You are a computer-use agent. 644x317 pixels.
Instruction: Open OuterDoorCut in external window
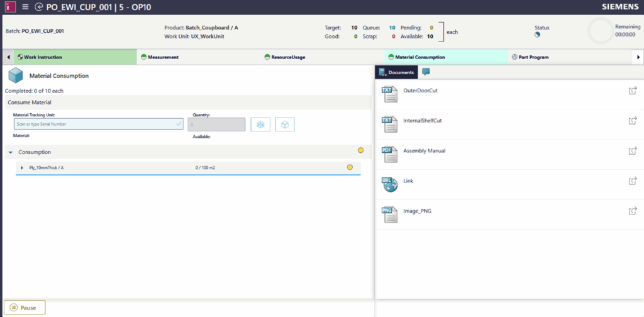point(632,91)
